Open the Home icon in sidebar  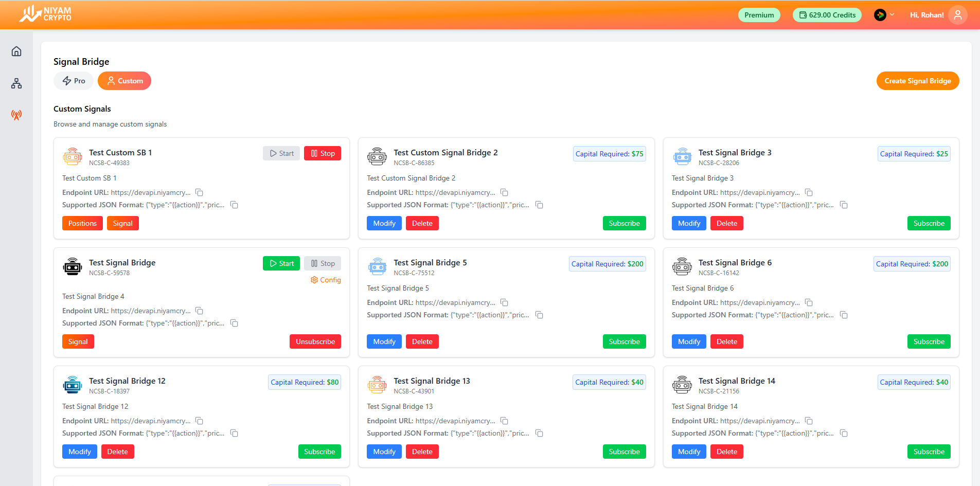pos(16,51)
